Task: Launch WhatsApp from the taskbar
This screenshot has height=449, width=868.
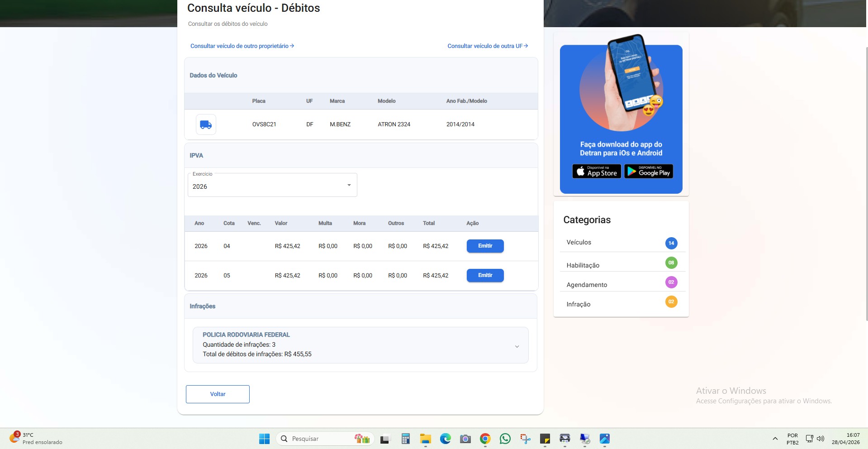Action: coord(505,439)
